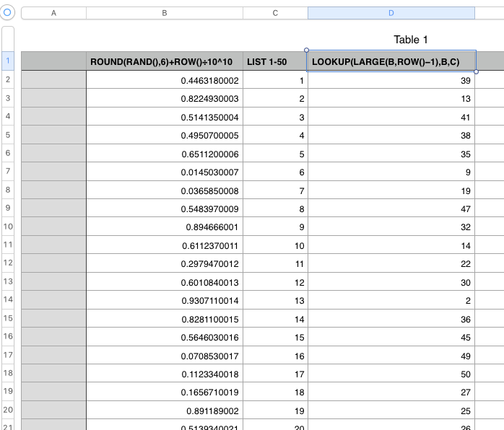Select cell with 0.894666001
The image size is (504, 430).
pyautogui.click(x=165, y=227)
